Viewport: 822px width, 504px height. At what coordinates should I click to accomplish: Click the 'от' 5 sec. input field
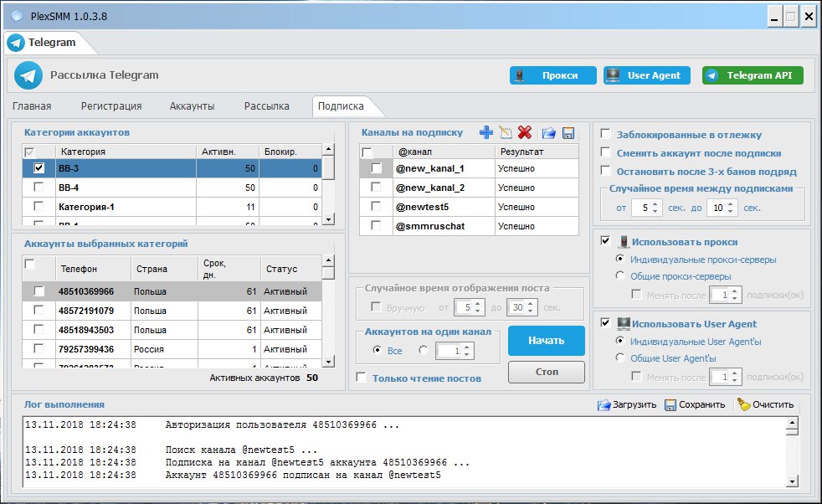pyautogui.click(x=641, y=208)
